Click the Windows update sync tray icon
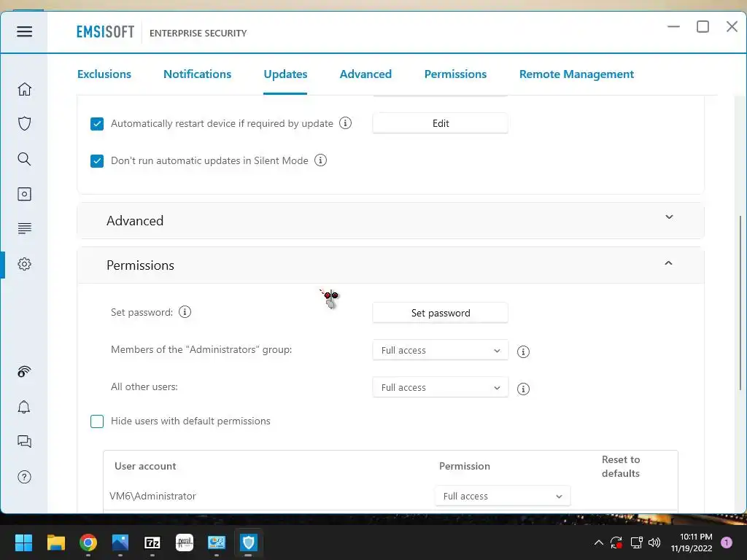 coord(616,542)
